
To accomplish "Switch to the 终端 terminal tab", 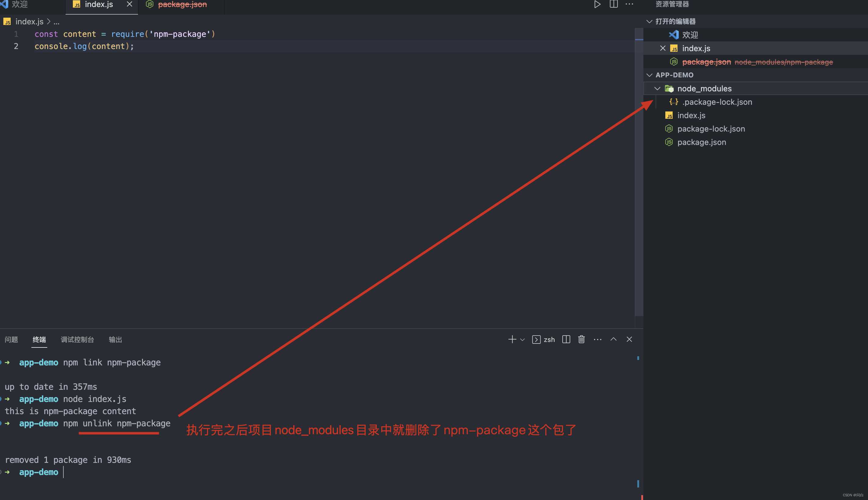I will click(x=39, y=339).
